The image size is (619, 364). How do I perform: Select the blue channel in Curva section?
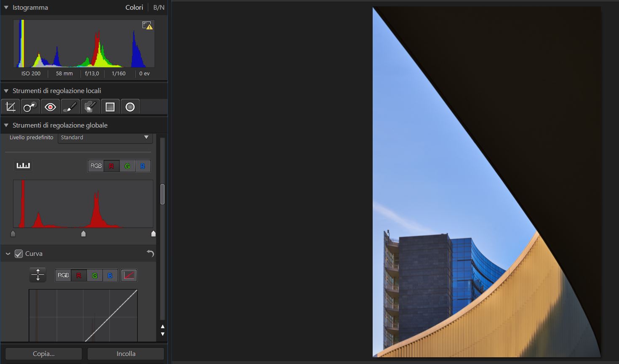click(110, 275)
